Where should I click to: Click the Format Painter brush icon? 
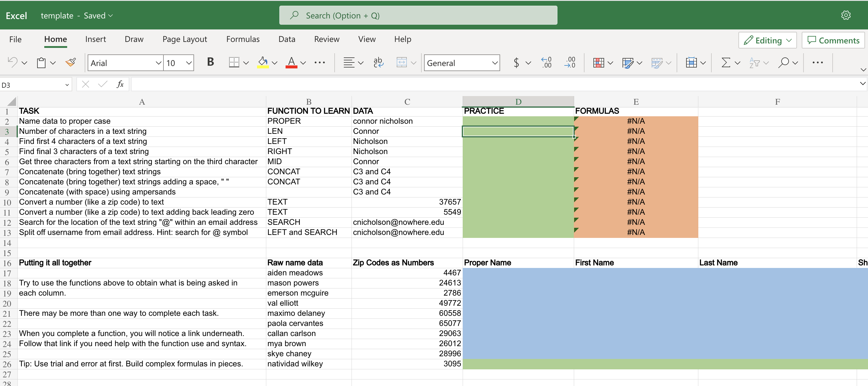[71, 63]
